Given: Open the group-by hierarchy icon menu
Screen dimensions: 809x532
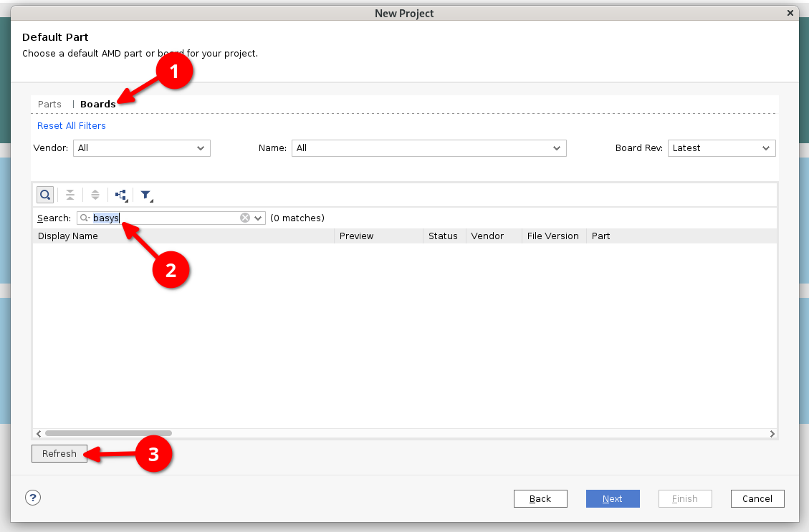Looking at the screenshot, I should point(121,195).
